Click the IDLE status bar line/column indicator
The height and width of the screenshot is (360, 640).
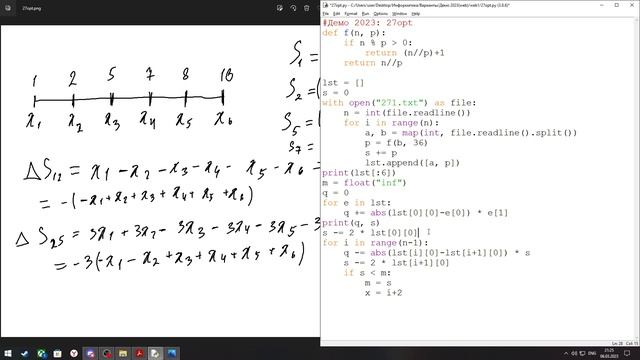[x=624, y=344]
